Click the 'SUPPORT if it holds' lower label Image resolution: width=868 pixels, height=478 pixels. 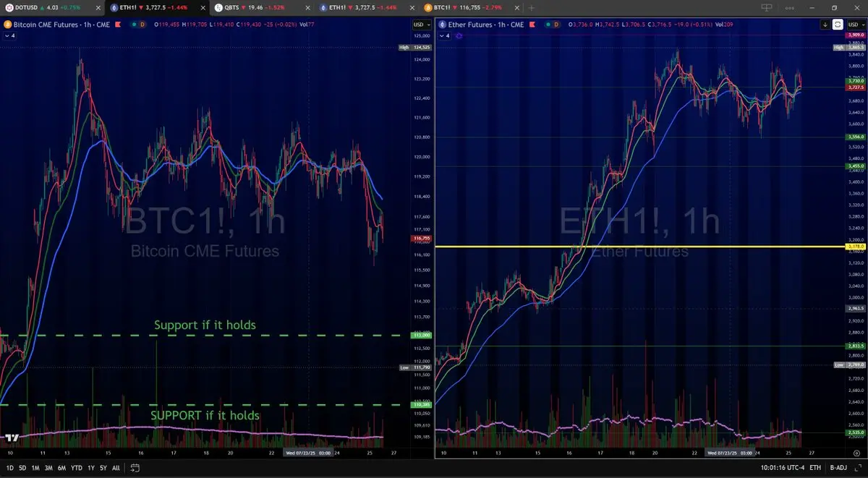click(205, 416)
